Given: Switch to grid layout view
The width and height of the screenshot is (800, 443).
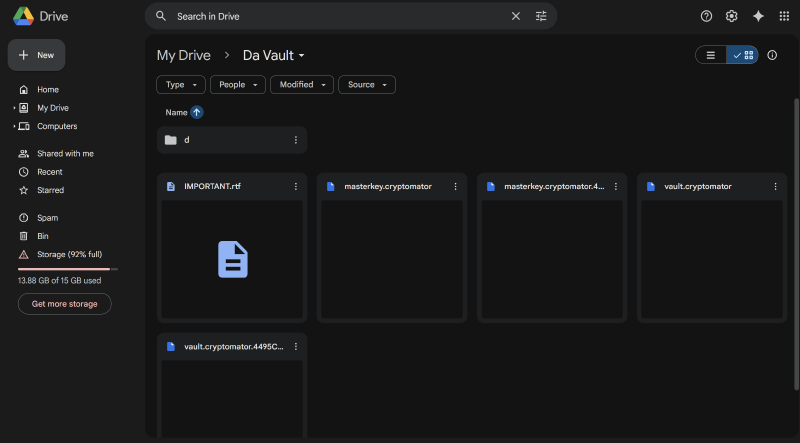Looking at the screenshot, I should tap(742, 55).
